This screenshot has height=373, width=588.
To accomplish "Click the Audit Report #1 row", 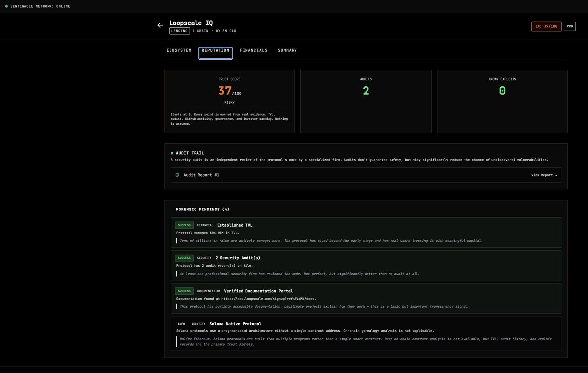I will [366, 175].
